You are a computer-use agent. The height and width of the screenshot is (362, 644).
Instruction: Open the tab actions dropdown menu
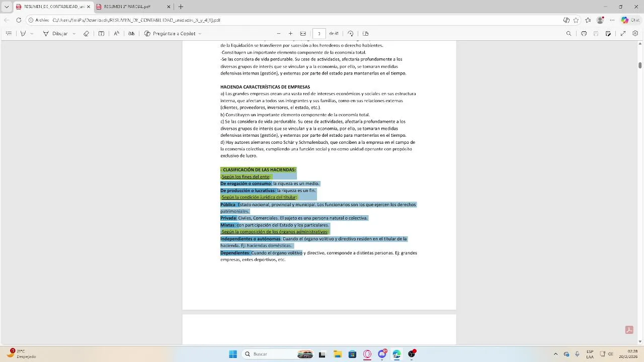7,7
